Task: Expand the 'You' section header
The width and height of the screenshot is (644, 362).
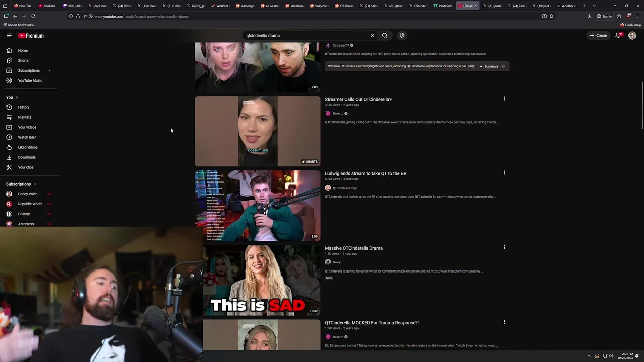Action: click(12, 97)
